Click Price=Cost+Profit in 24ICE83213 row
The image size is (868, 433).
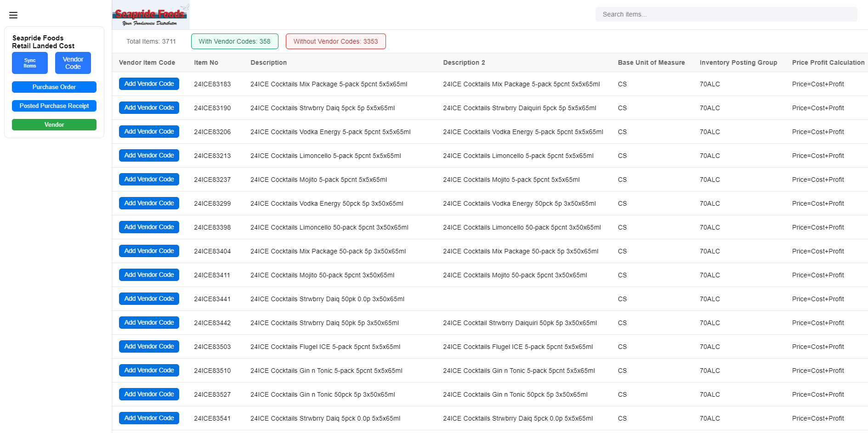pos(818,156)
